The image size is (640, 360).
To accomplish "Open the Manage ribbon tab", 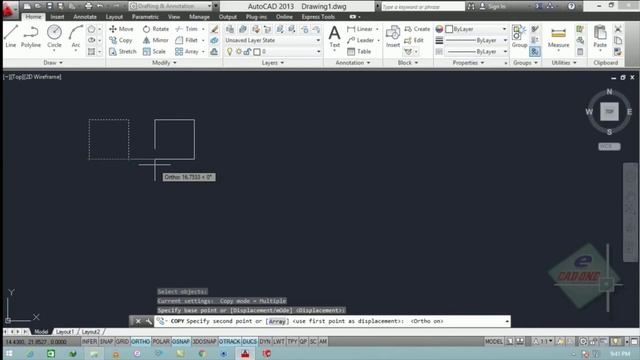I will pos(199,17).
